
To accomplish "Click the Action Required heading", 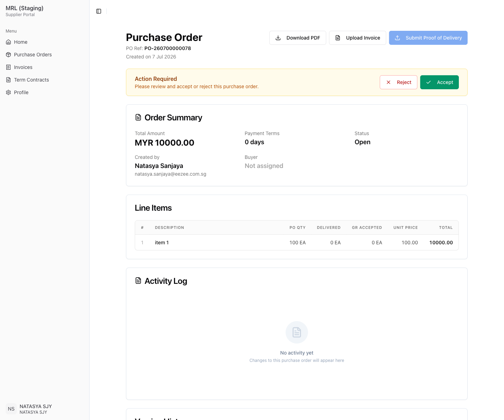I will (156, 79).
